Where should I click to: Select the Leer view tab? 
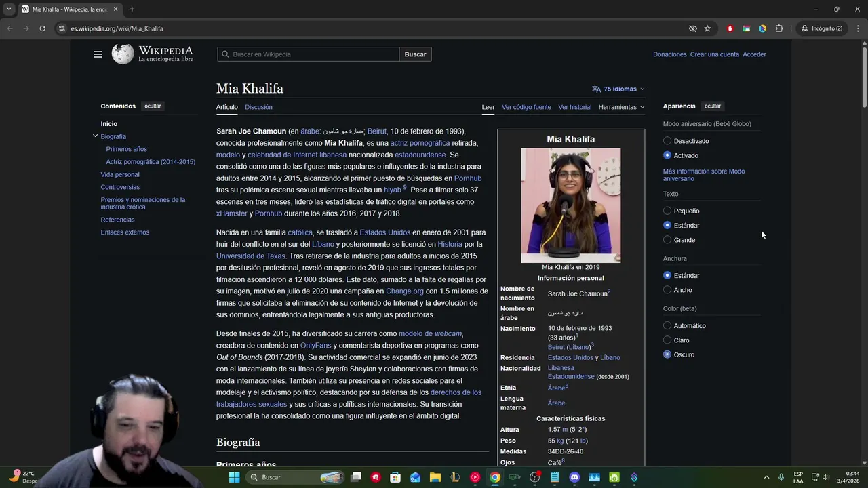(488, 107)
